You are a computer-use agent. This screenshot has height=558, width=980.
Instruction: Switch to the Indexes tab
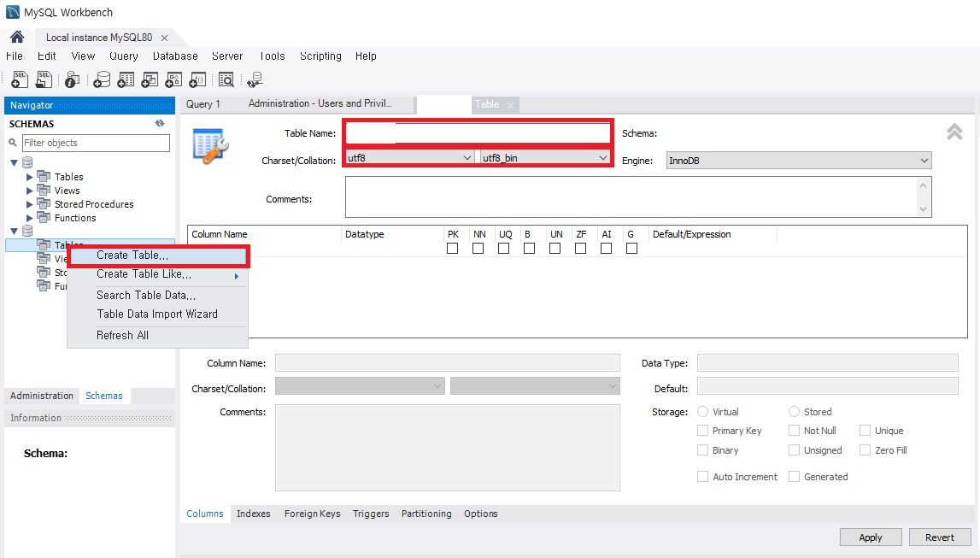point(253,513)
